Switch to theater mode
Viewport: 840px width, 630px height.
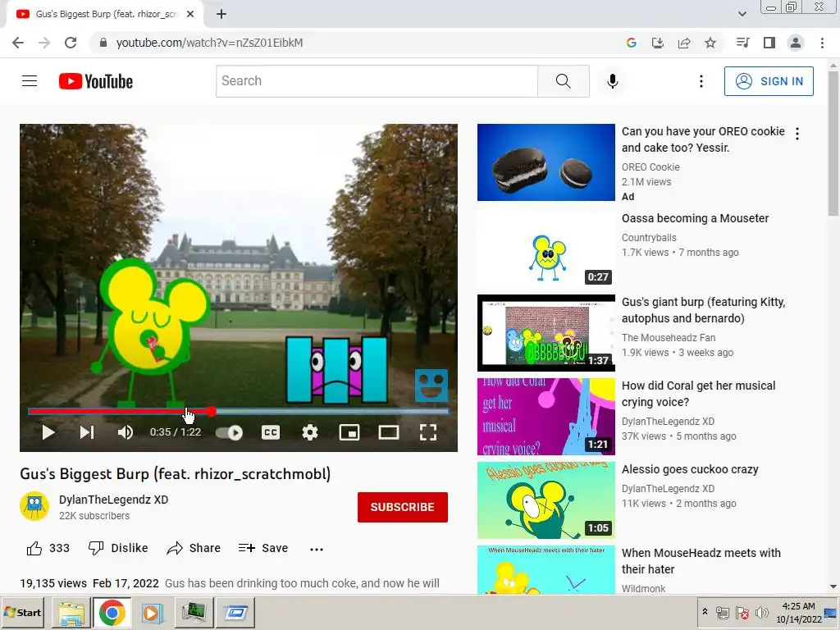pos(388,432)
